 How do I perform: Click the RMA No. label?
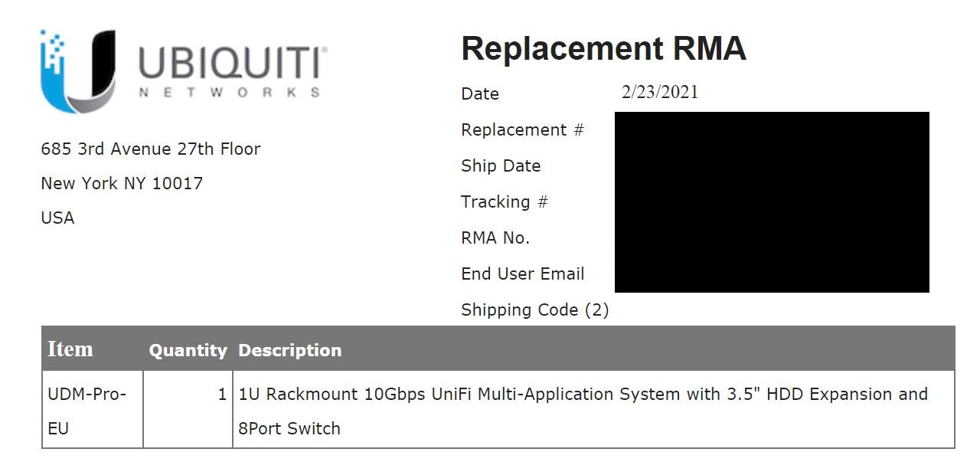[495, 238]
